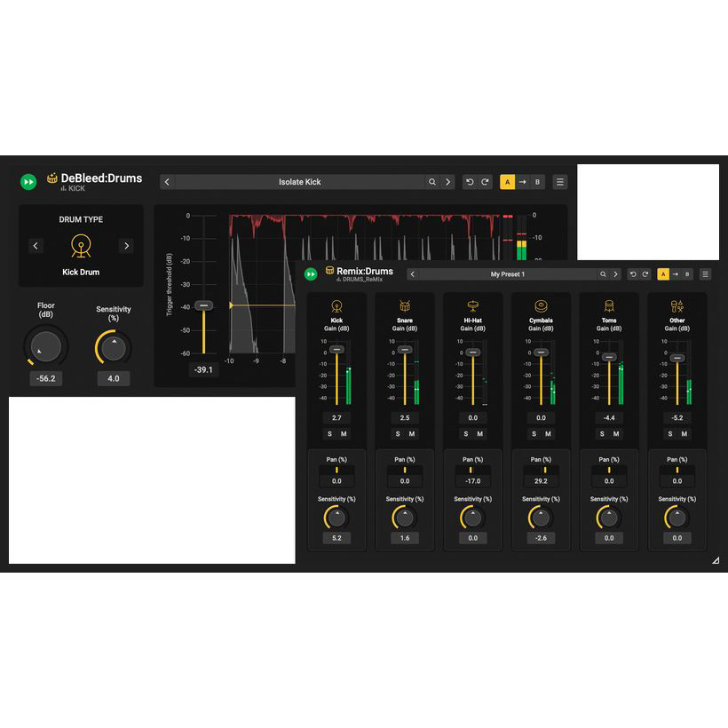Click the DeBleed:Drums green power bypass icon
The image size is (728, 728).
[x=28, y=181]
